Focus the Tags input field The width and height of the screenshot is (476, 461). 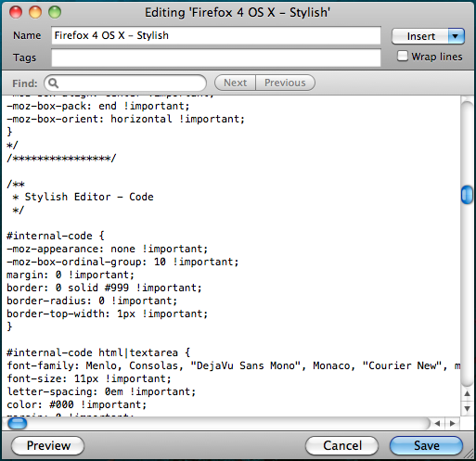pyautogui.click(x=216, y=58)
